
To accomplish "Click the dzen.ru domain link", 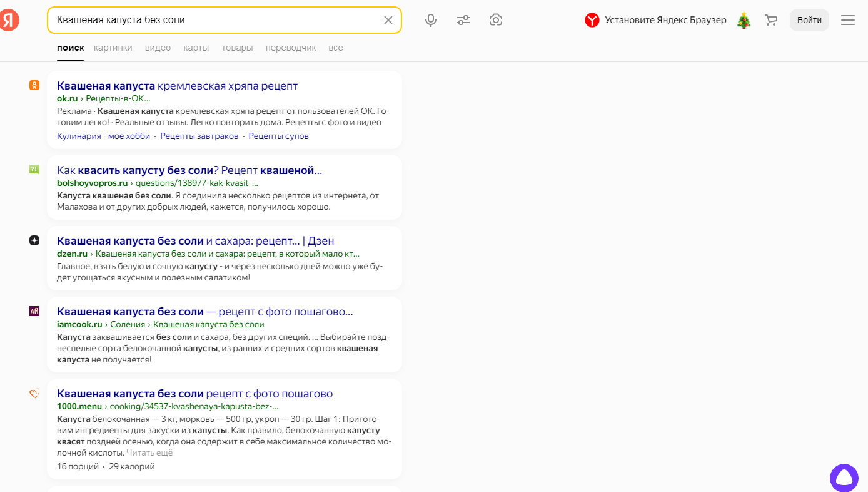I will 72,254.
